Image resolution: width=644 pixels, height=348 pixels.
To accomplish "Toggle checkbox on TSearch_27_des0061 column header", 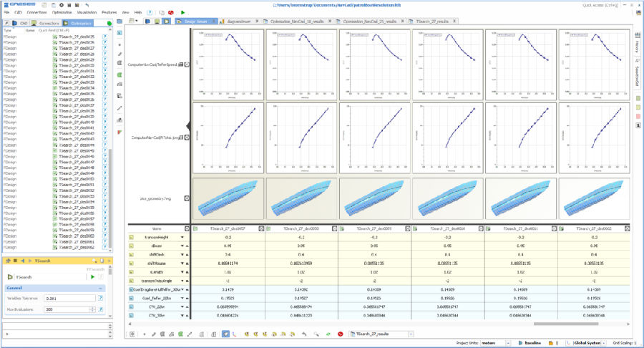I will click(x=554, y=228).
